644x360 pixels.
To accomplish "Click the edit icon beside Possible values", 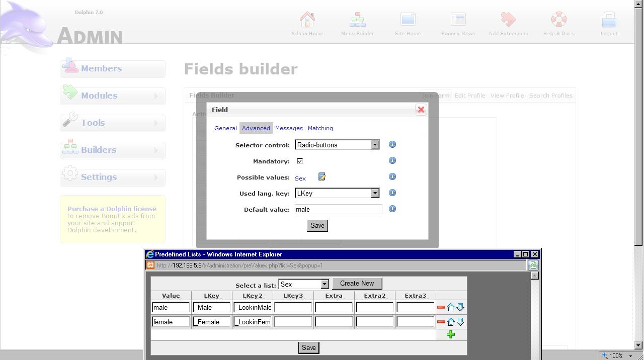I will (322, 177).
